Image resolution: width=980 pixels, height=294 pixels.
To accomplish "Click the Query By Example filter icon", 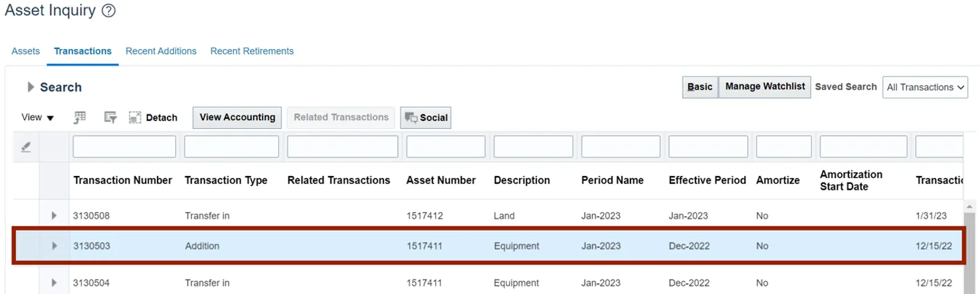I will pyautogui.click(x=110, y=117).
